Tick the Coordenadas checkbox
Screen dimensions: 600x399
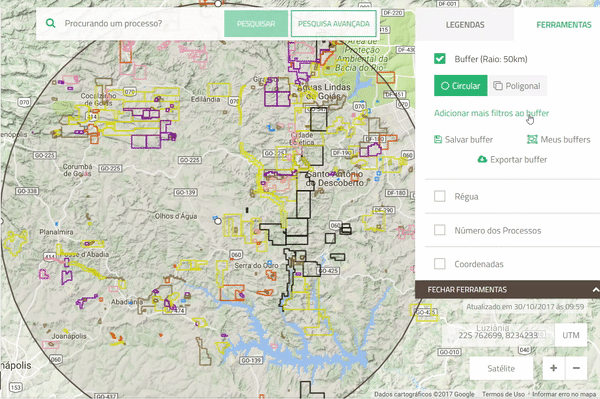pyautogui.click(x=440, y=264)
